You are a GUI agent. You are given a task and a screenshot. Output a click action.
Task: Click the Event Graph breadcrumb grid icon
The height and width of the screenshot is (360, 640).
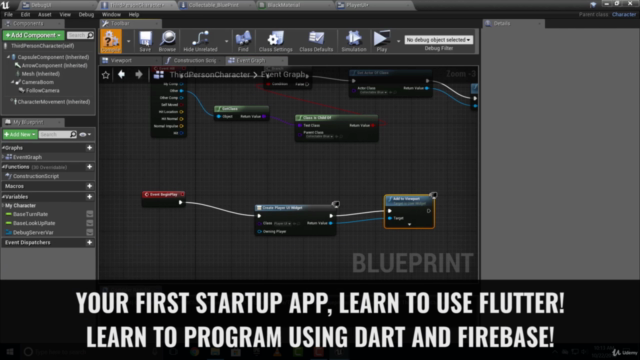159,75
